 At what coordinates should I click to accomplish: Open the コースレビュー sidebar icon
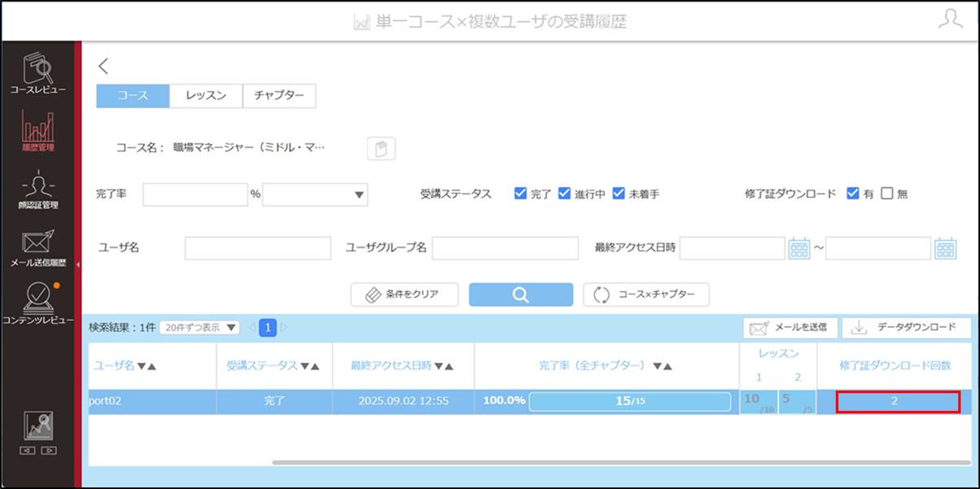tap(38, 72)
